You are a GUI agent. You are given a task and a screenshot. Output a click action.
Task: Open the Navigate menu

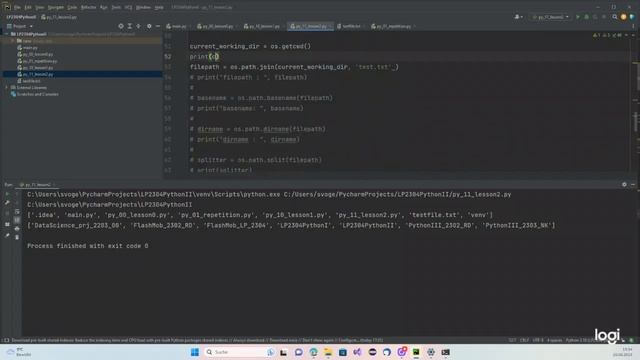56,7
